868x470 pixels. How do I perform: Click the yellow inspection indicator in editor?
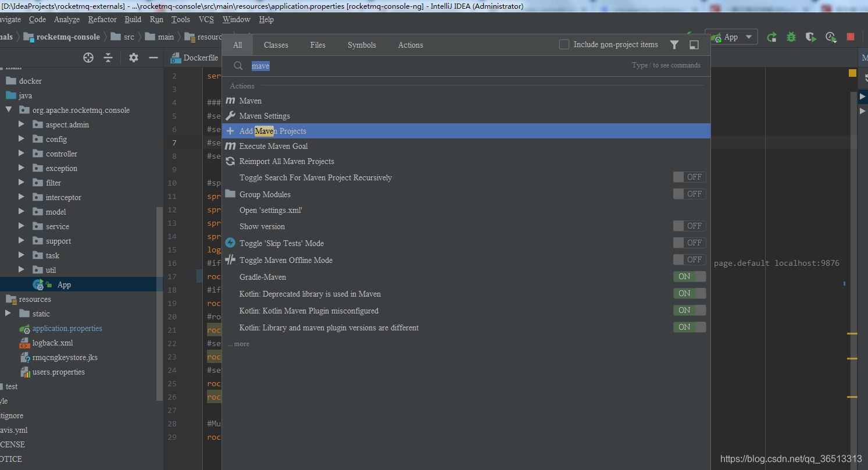852,73
